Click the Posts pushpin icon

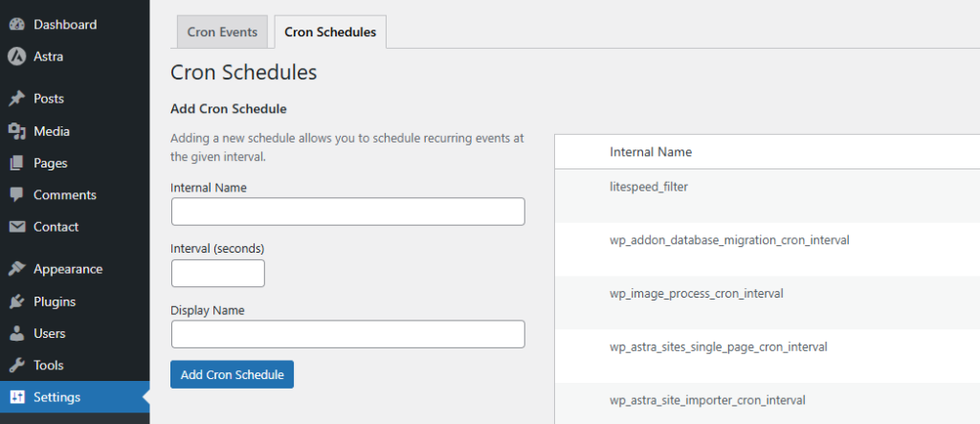click(x=16, y=99)
